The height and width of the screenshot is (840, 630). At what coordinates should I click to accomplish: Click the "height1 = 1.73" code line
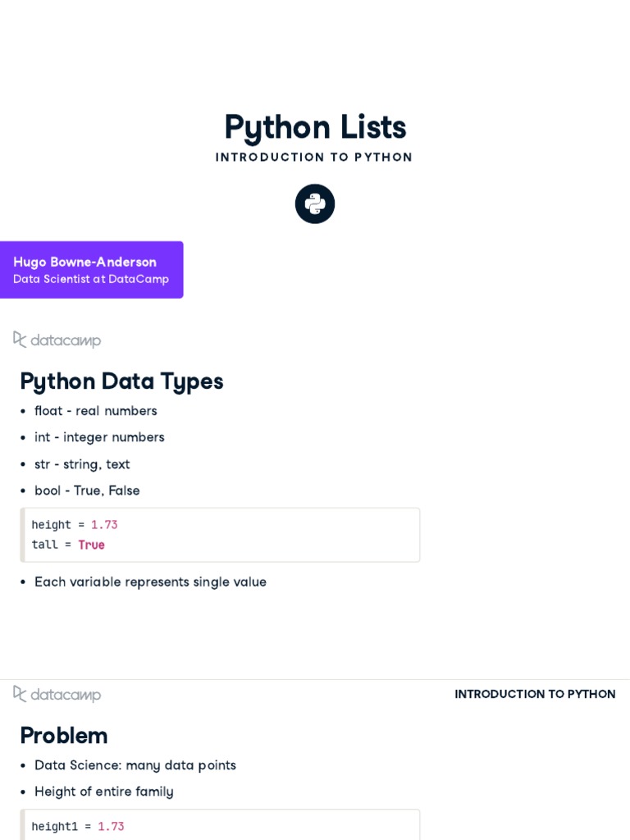(x=78, y=827)
